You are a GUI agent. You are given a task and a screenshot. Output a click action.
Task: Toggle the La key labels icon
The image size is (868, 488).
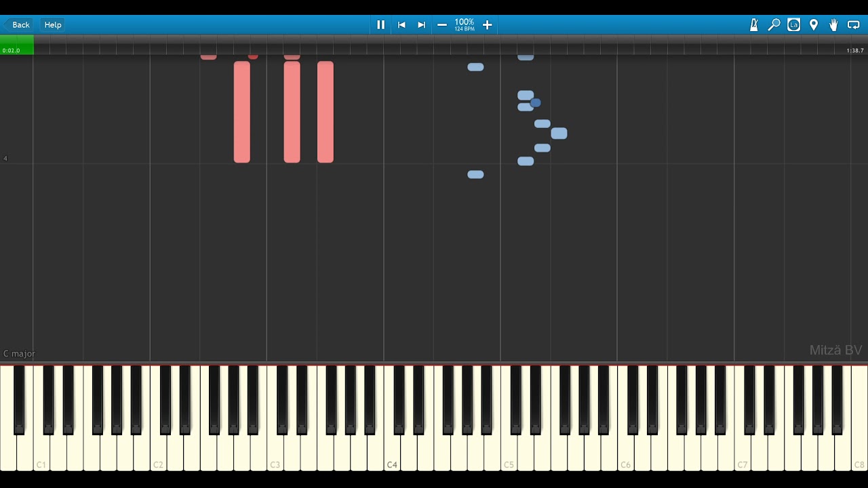pyautogui.click(x=794, y=25)
